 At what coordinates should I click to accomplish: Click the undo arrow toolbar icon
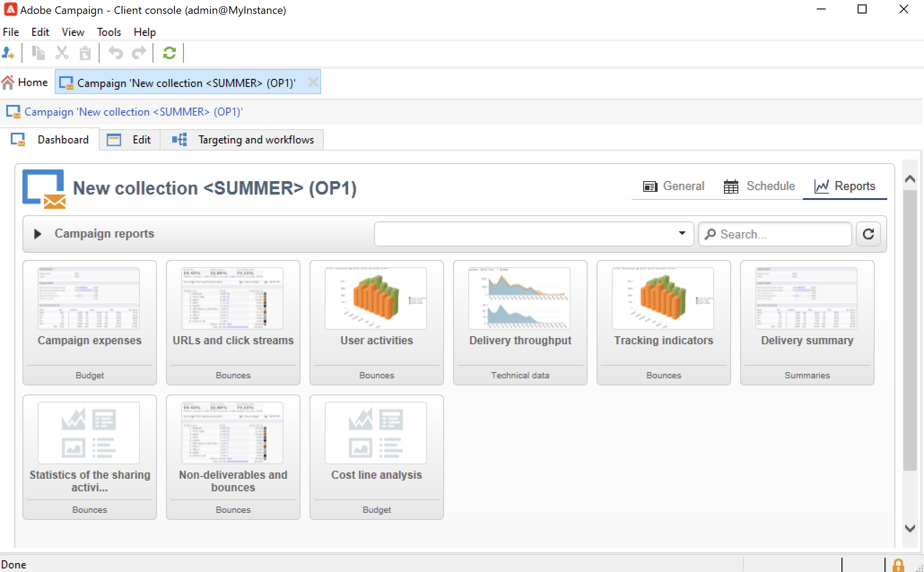click(116, 53)
